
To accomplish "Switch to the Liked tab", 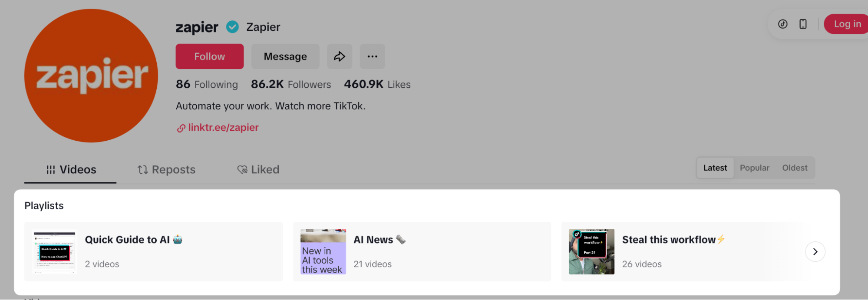I will pyautogui.click(x=258, y=170).
